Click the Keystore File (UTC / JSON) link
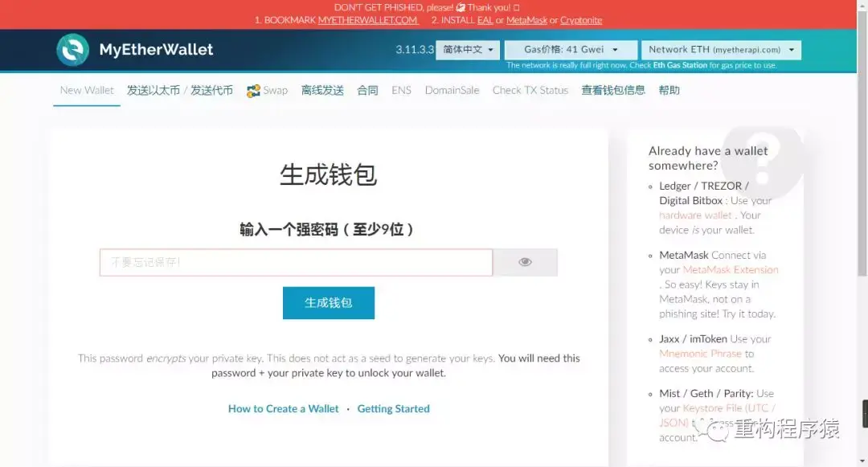The image size is (868, 467). (x=718, y=416)
